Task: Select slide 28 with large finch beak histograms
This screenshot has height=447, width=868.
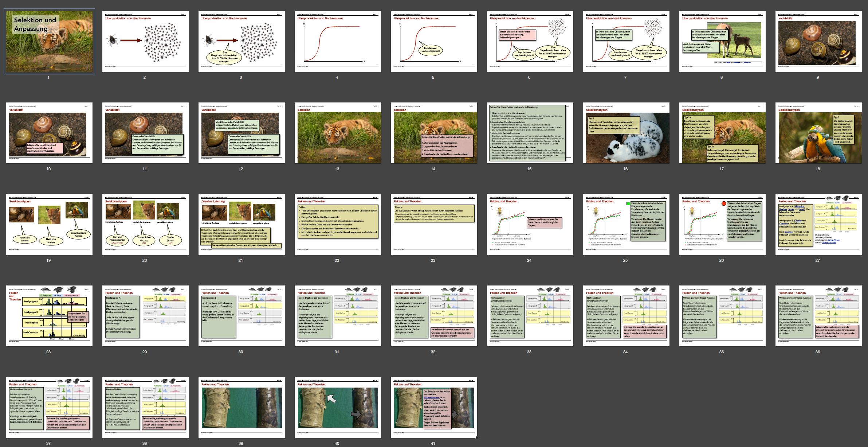Action: pos(49,316)
